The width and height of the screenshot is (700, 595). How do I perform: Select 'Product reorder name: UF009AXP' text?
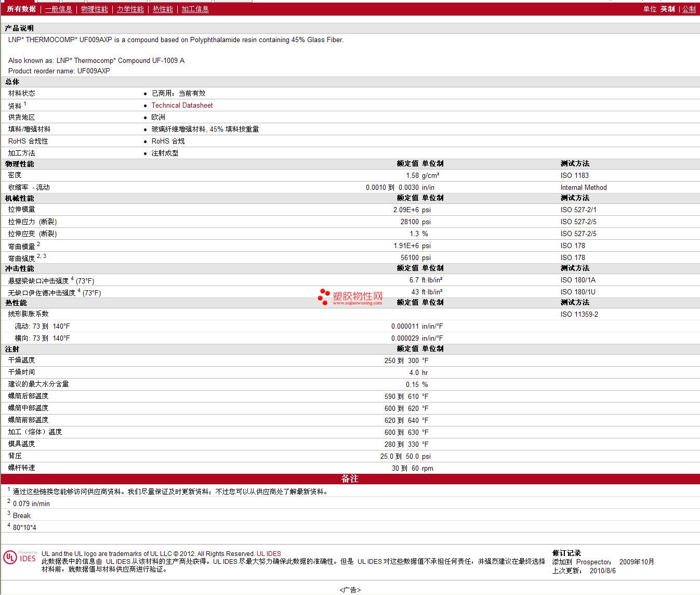click(59, 71)
